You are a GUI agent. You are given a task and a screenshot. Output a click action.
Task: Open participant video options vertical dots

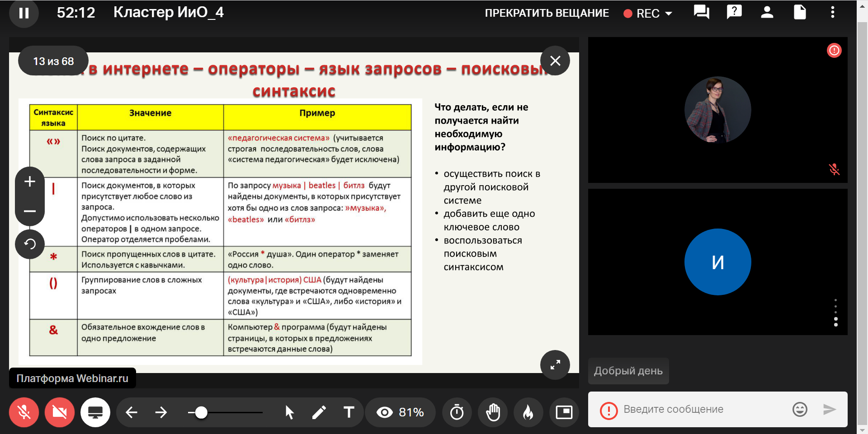point(835,312)
